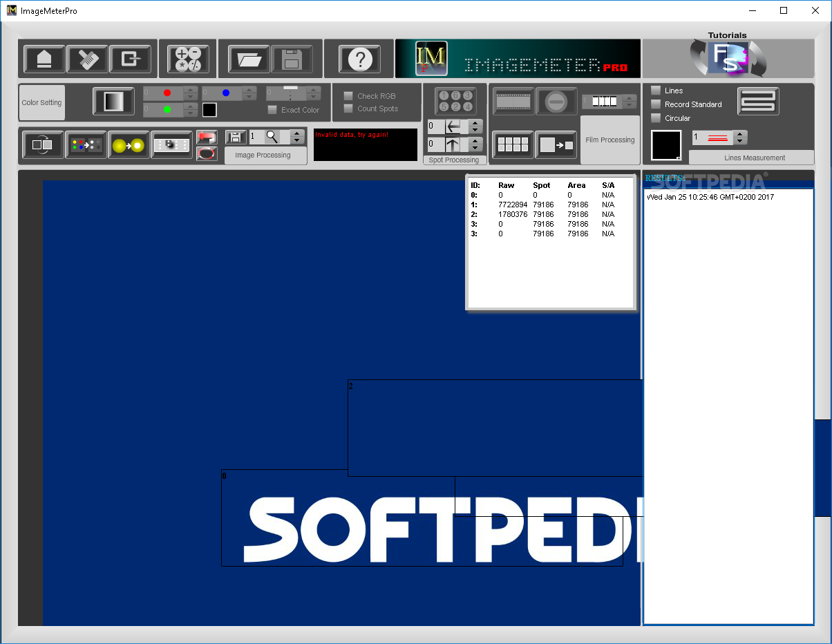Screen dimensions: 832x644
Task: Enable the Lines checkbox
Action: [x=656, y=91]
